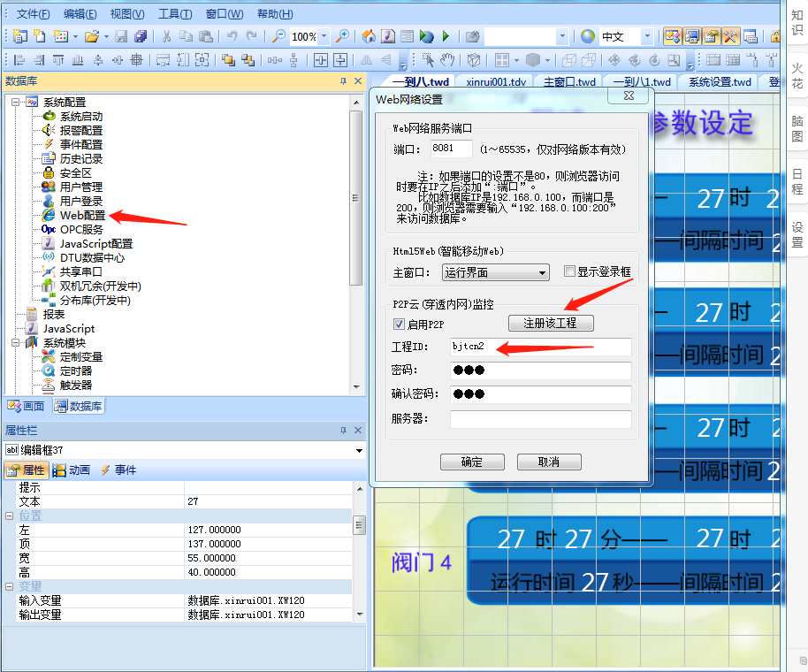The height and width of the screenshot is (672, 808).
Task: Open the 工具(T) menu
Action: tap(175, 14)
